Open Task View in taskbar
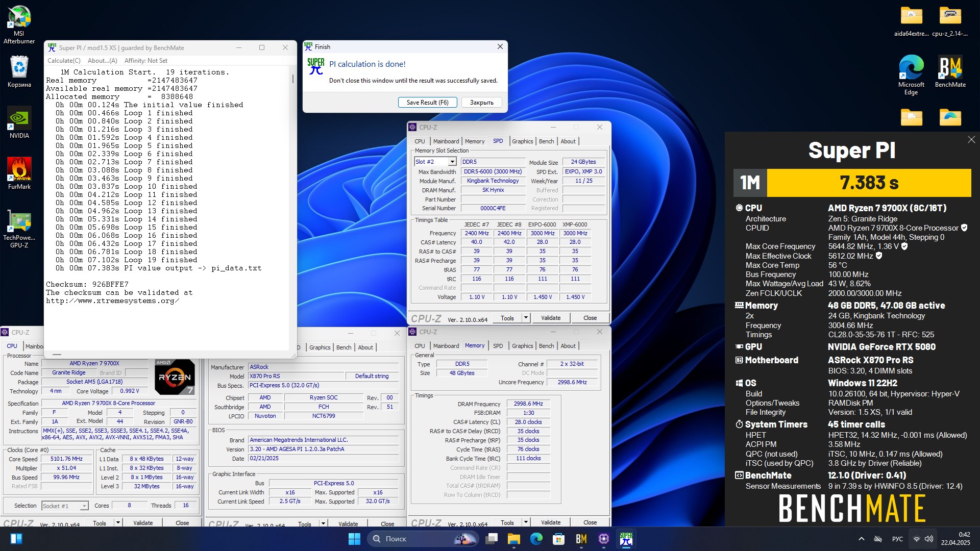980x551 pixels. (492, 539)
